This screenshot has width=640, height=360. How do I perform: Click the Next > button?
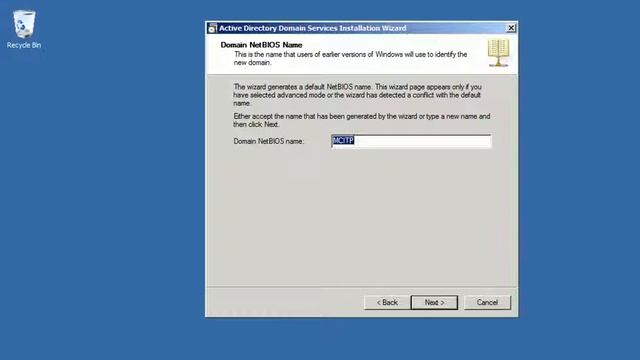click(434, 302)
